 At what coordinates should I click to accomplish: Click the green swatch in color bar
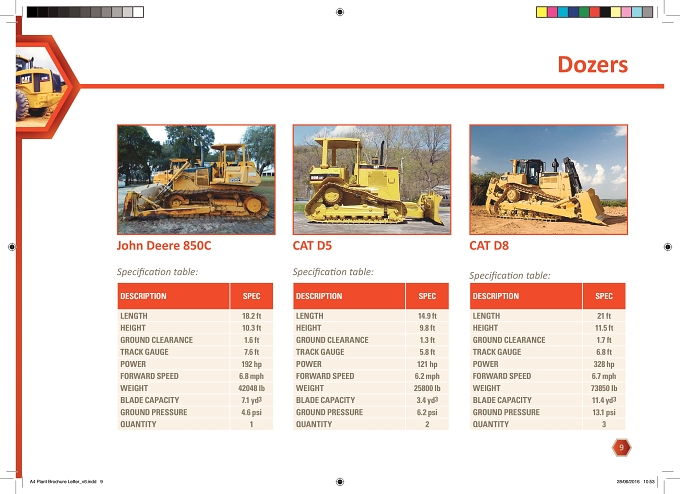pyautogui.click(x=584, y=12)
